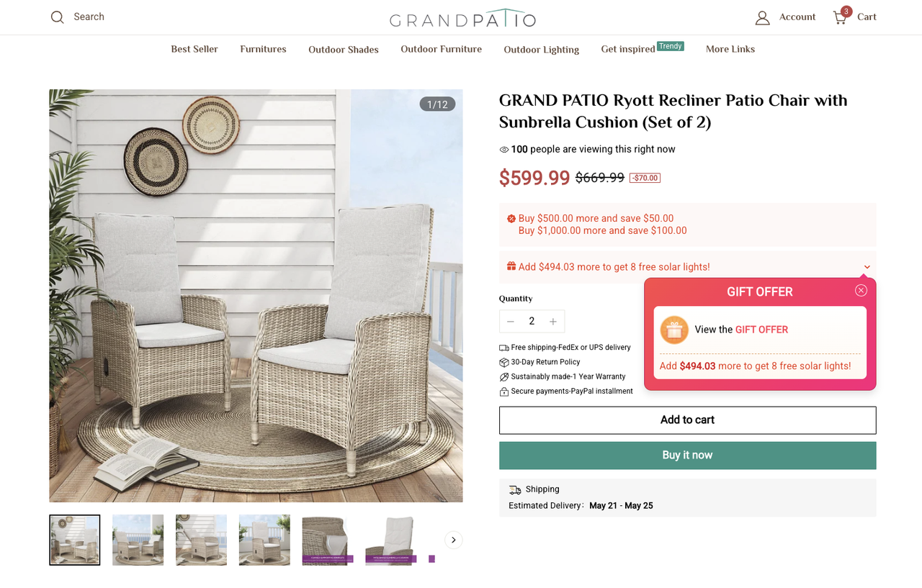Close the GIFT OFFER popup
922x588 pixels.
tap(861, 291)
